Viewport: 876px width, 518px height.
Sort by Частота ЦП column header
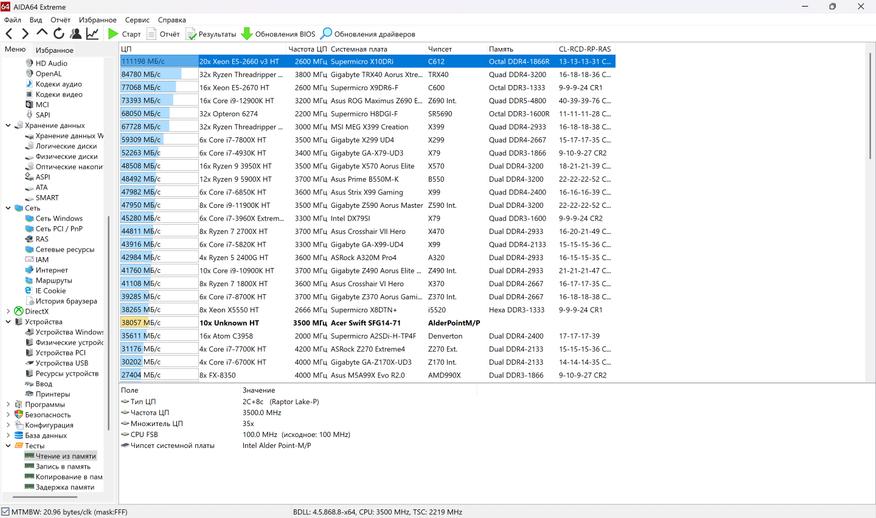click(x=307, y=49)
